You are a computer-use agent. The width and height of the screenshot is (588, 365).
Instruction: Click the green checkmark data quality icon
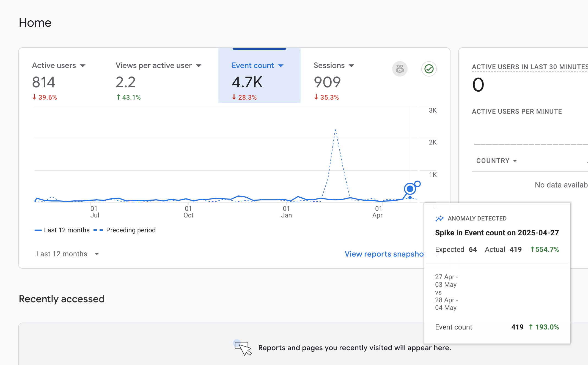point(429,69)
